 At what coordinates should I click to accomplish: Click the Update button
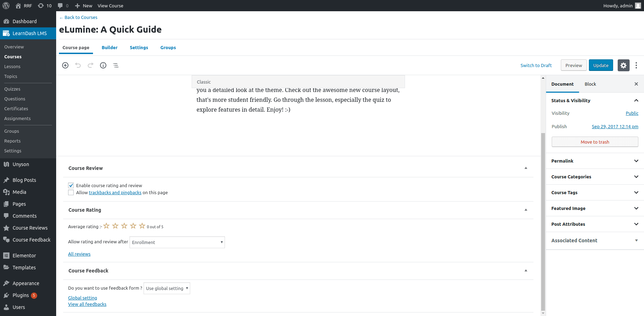601,65
